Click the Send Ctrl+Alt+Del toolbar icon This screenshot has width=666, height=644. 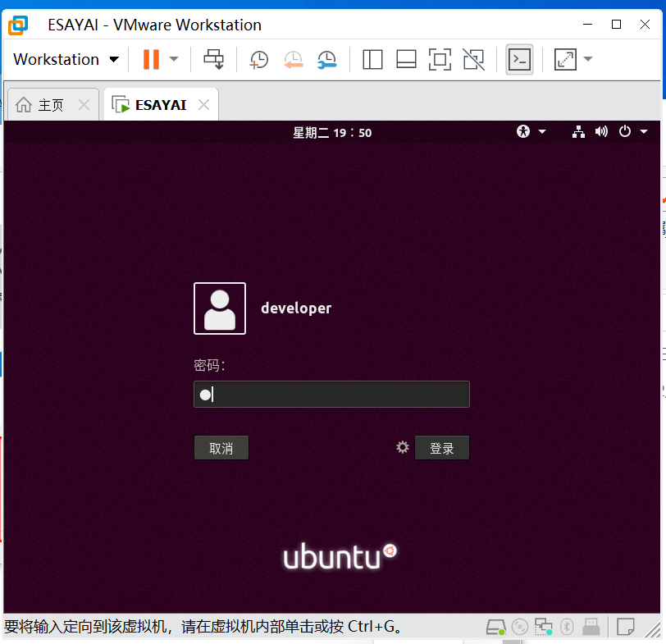[213, 59]
